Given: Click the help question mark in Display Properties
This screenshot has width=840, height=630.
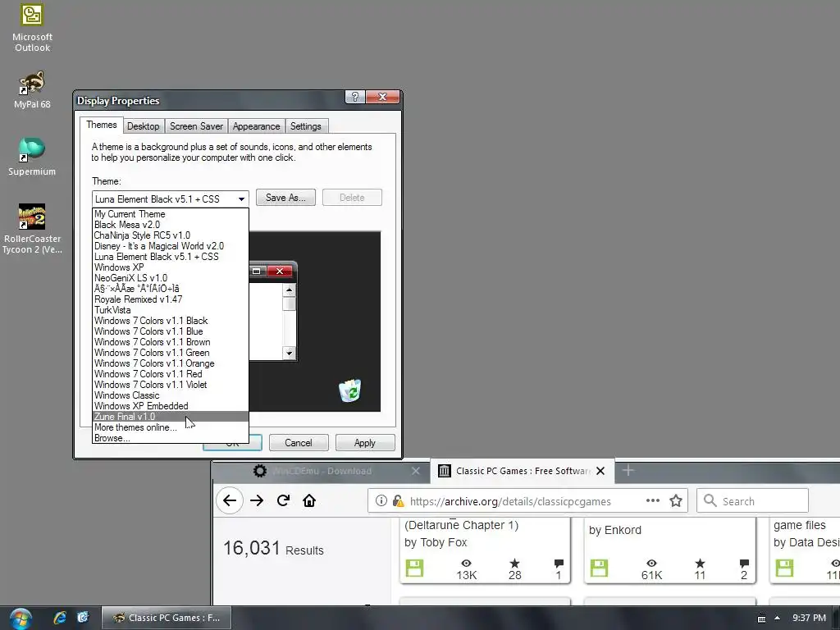Looking at the screenshot, I should point(354,97).
